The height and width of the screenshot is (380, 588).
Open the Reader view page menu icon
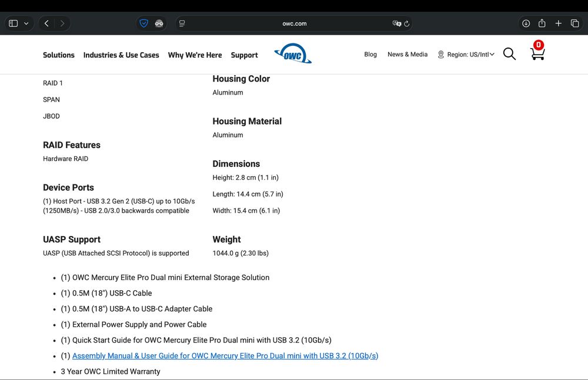click(182, 23)
